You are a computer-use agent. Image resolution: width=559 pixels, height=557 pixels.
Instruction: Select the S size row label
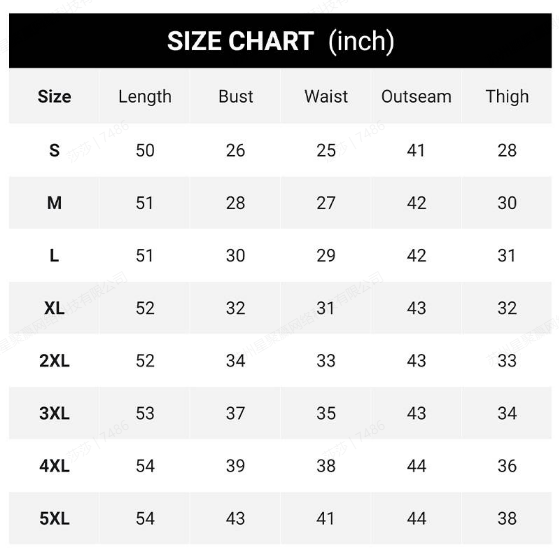[55, 150]
